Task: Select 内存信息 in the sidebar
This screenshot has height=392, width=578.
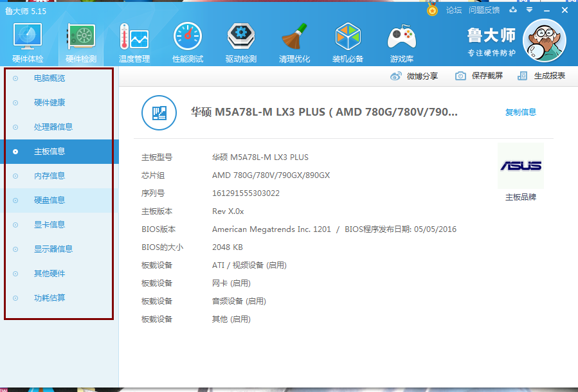Action: 59,175
